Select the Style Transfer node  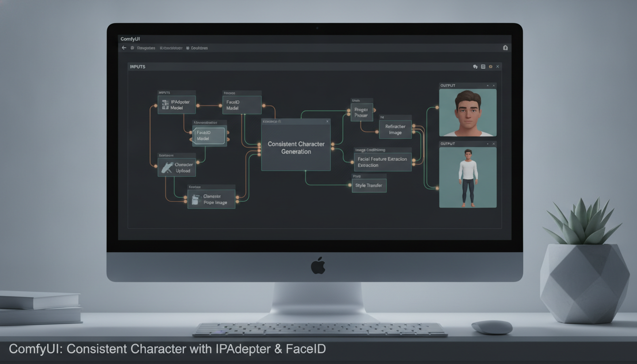[x=369, y=185]
